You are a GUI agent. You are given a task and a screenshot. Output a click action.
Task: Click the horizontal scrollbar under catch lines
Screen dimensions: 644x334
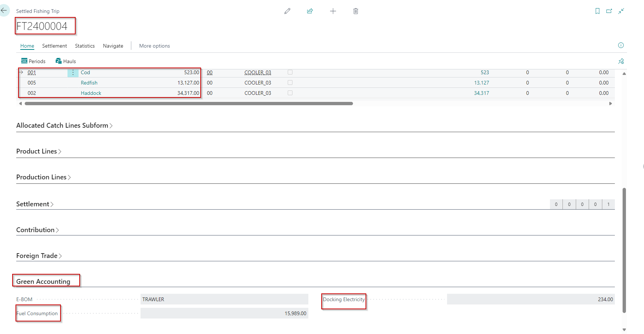(188, 104)
